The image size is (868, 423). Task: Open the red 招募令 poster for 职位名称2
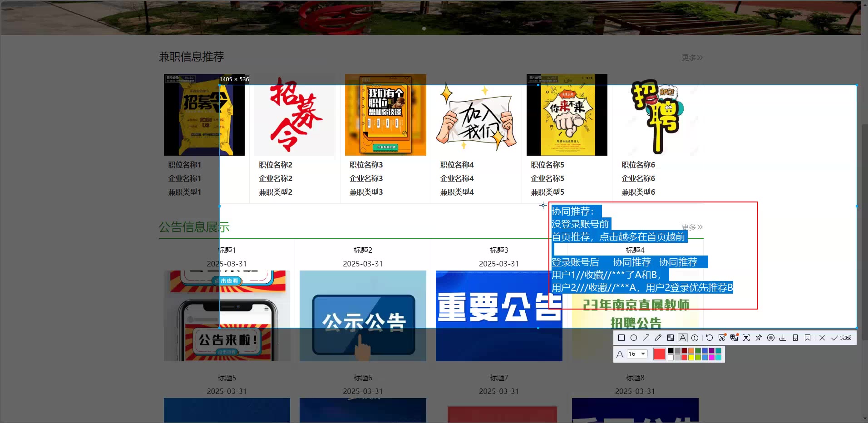tap(295, 115)
